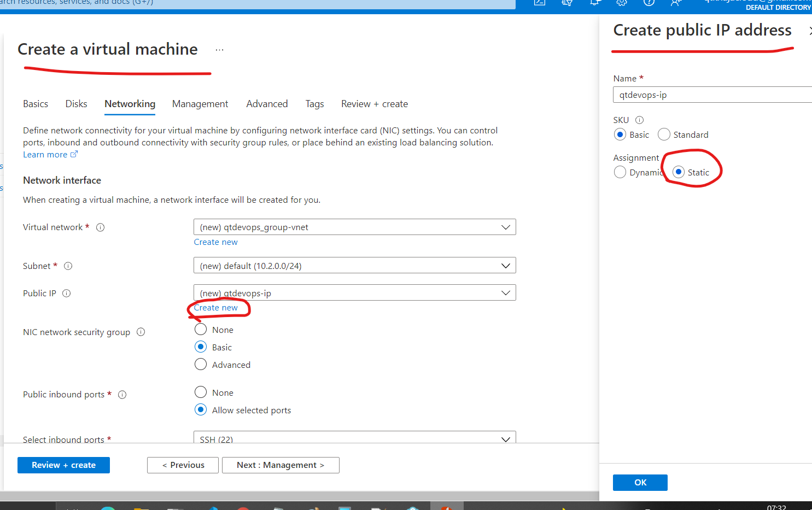Show info tooltip for SKU
The height and width of the screenshot is (510, 812).
[x=639, y=120]
